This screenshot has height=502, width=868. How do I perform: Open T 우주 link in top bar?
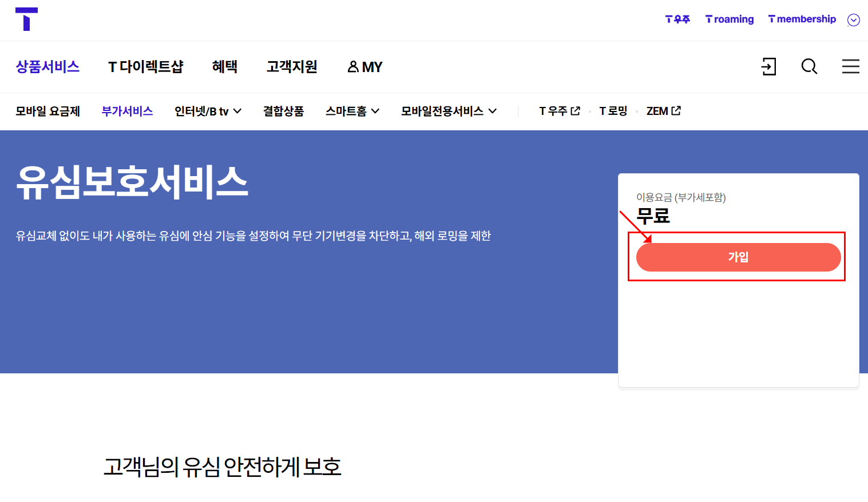coord(677,19)
